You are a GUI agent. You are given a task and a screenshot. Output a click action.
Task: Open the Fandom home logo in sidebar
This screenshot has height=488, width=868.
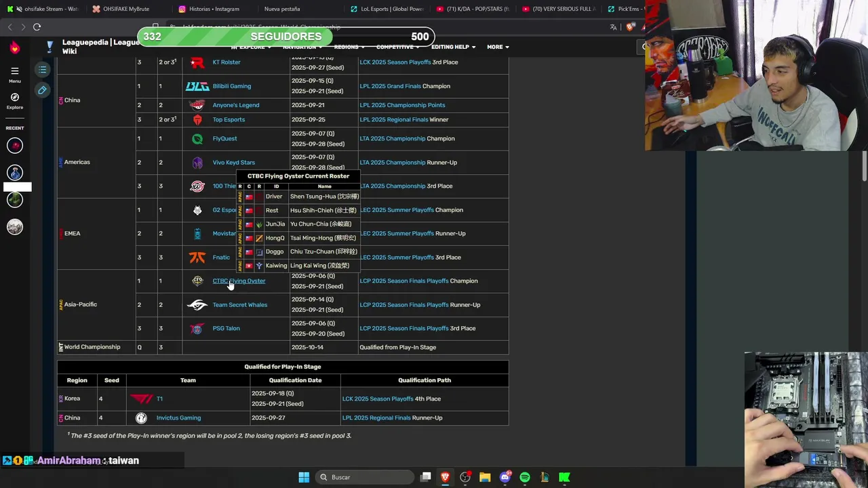(x=14, y=47)
